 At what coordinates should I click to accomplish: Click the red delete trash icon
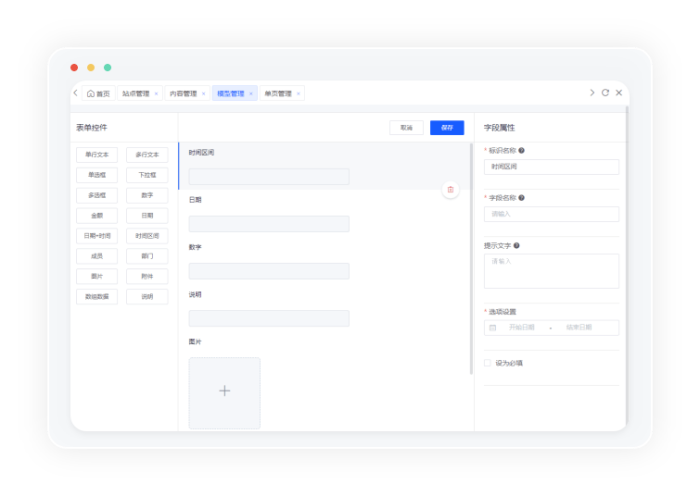click(x=450, y=189)
